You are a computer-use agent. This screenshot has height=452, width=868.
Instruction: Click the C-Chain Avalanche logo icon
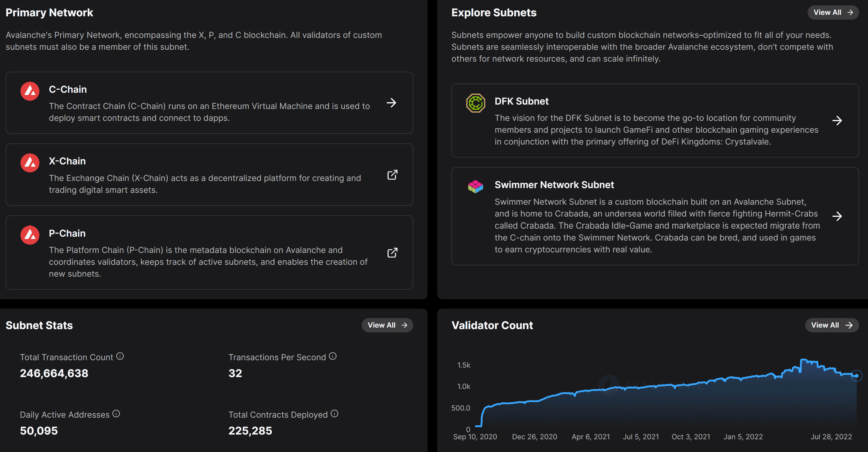point(30,91)
